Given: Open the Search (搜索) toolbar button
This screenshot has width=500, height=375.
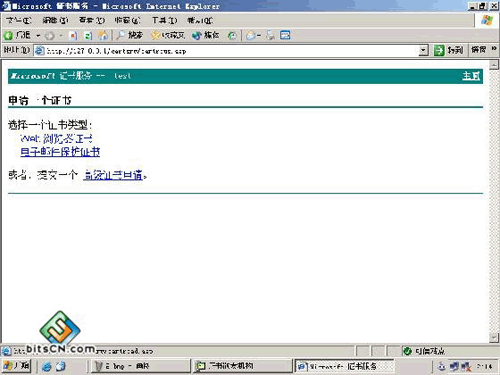Looking at the screenshot, I should tap(130, 35).
